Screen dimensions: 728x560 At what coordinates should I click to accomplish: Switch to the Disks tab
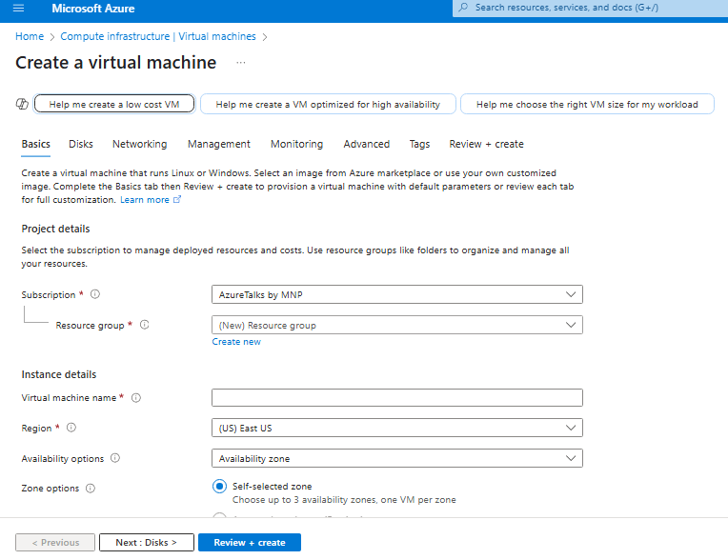pyautogui.click(x=81, y=145)
